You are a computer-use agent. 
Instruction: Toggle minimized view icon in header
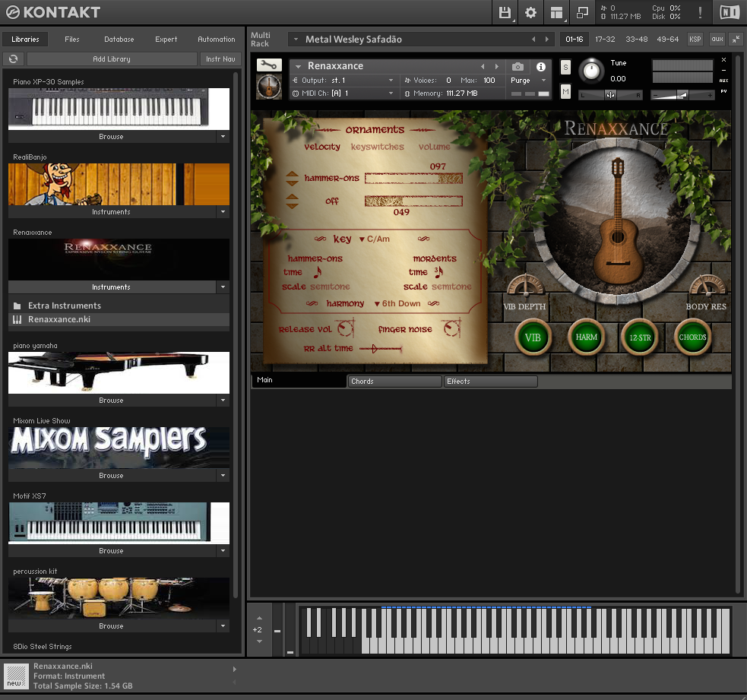(x=582, y=12)
